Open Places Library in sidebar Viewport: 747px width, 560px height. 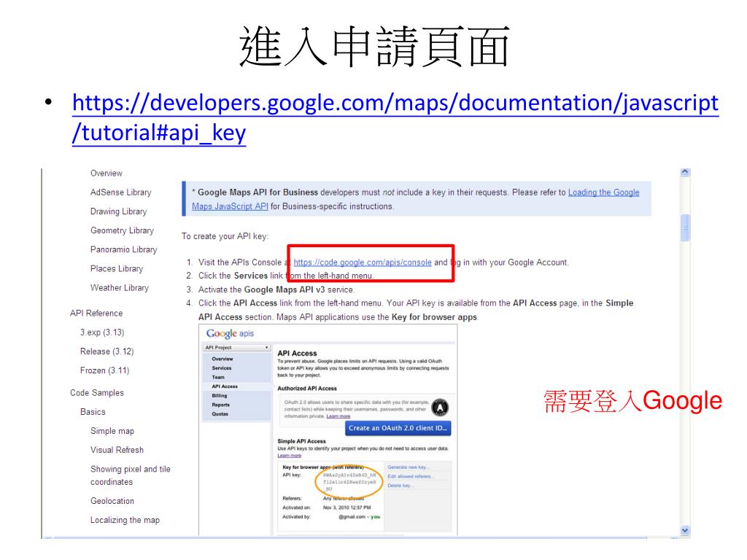(117, 268)
